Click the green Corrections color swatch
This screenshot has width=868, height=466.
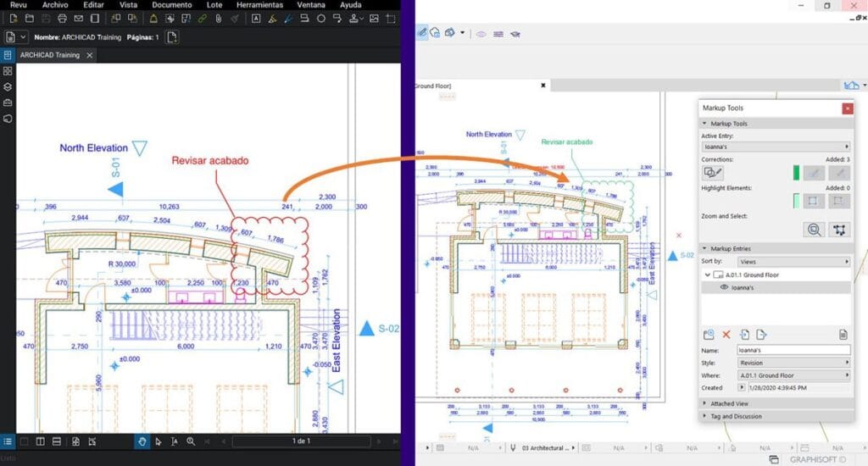[x=796, y=173]
